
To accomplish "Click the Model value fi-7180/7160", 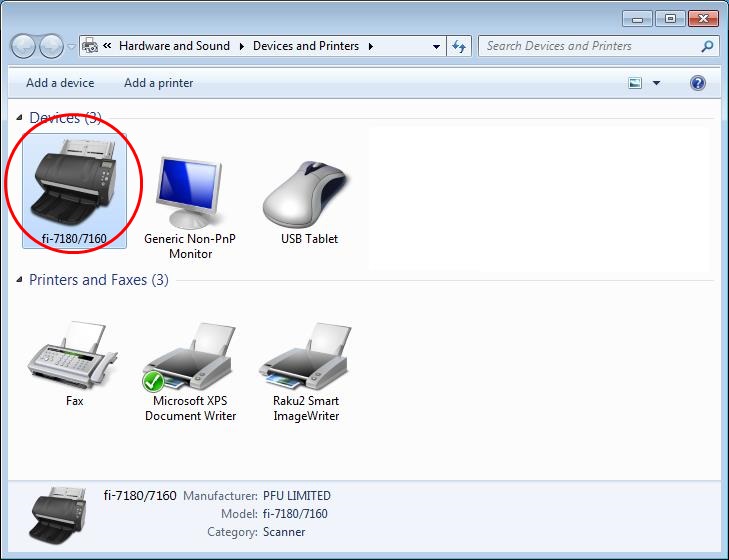I will pyautogui.click(x=295, y=514).
